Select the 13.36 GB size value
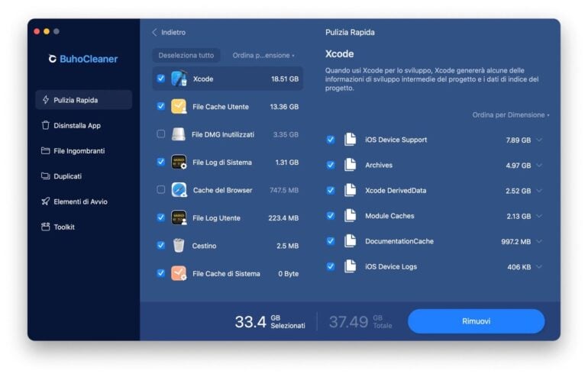 [284, 106]
